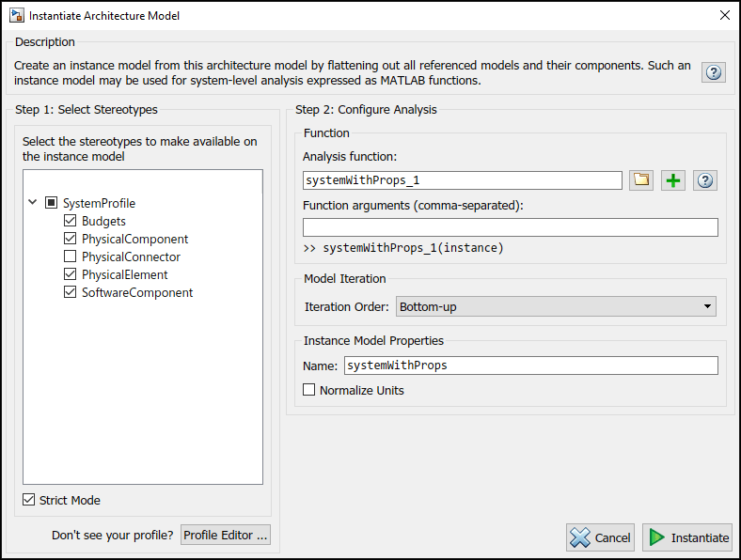Select the SystemProfile label in tree
Screen dimensions: 741x560
pyautogui.click(x=100, y=204)
